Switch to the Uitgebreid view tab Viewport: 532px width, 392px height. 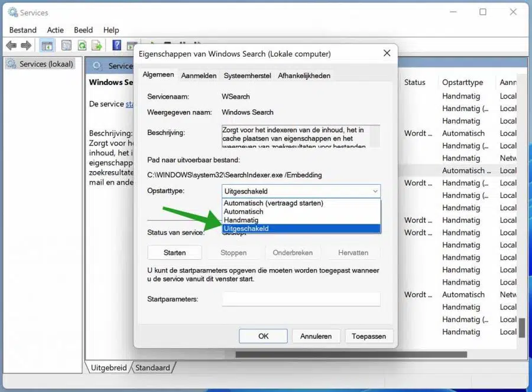pos(109,368)
